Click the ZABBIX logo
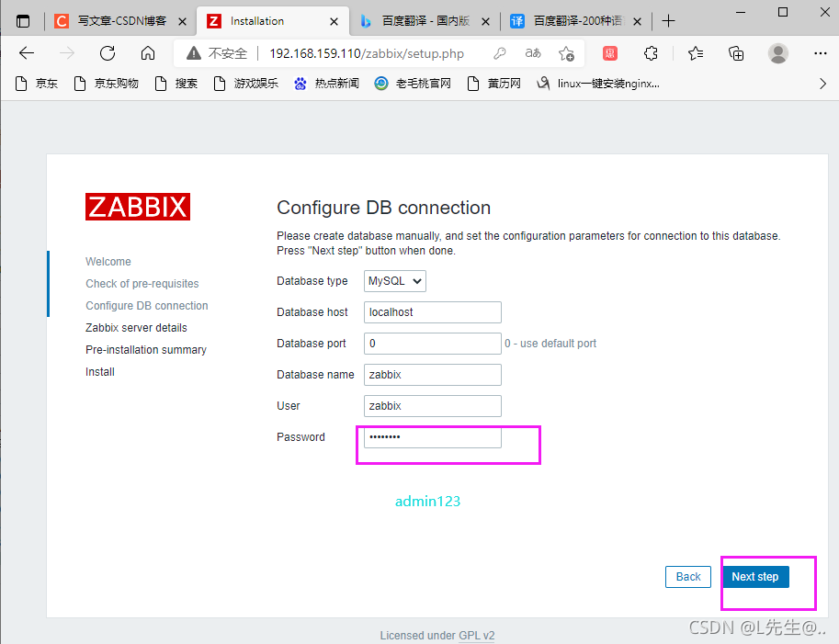Viewport: 839px width, 644px height. (138, 207)
